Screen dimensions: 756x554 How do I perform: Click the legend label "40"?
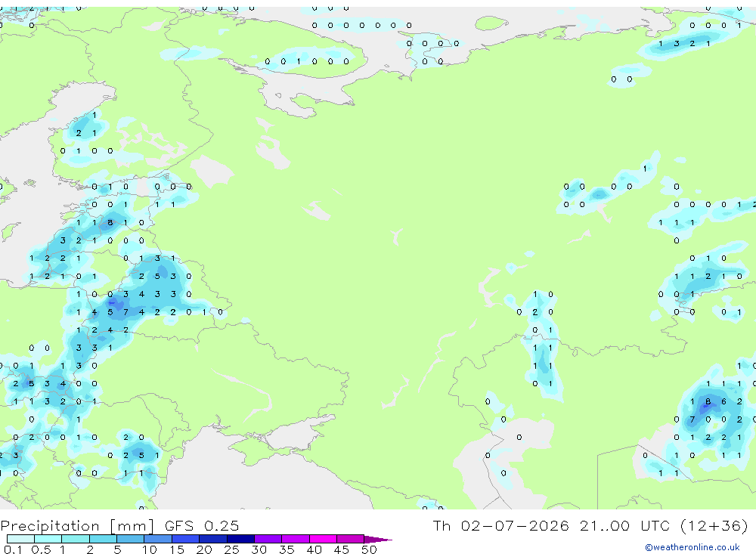tap(314, 549)
